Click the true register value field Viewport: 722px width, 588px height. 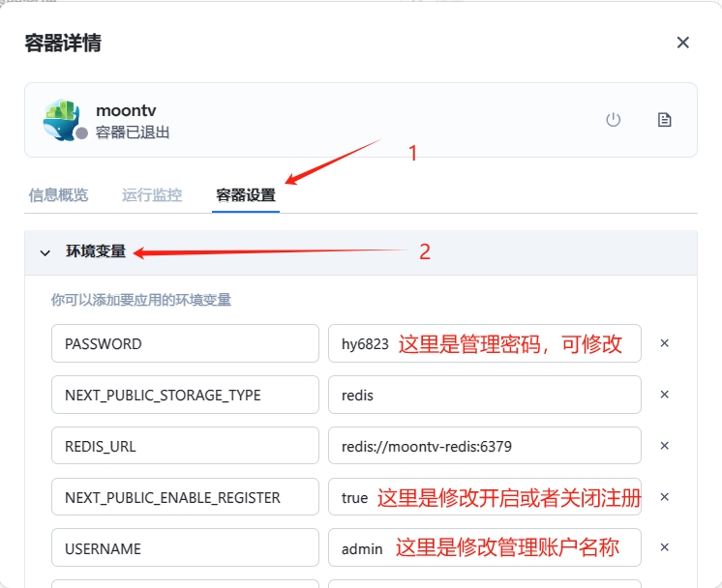pos(485,496)
